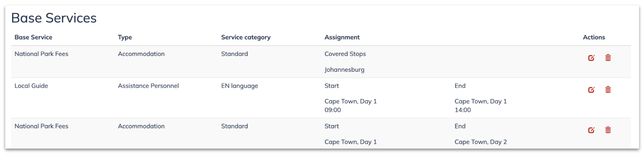Delete the Johannesburg National Park Fees service
The height and width of the screenshot is (155, 644).
click(x=608, y=58)
